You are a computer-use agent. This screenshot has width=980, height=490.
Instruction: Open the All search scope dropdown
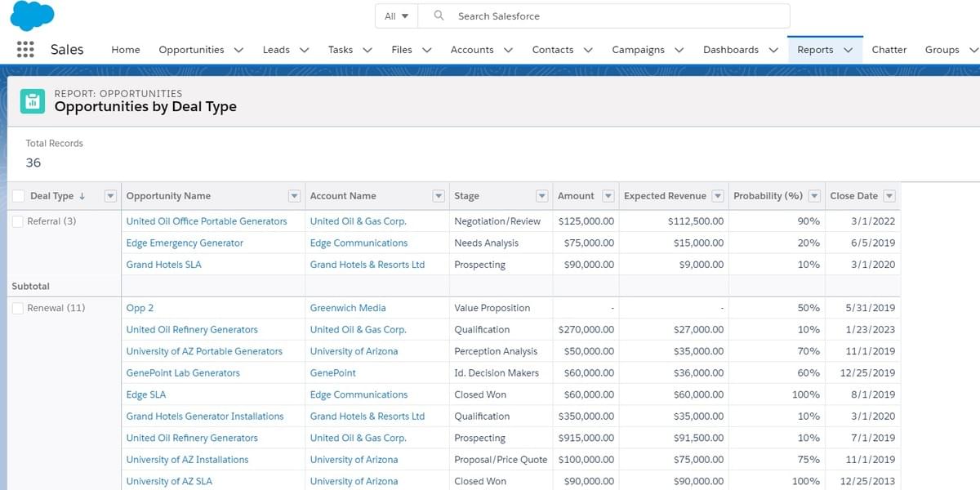pyautogui.click(x=396, y=16)
